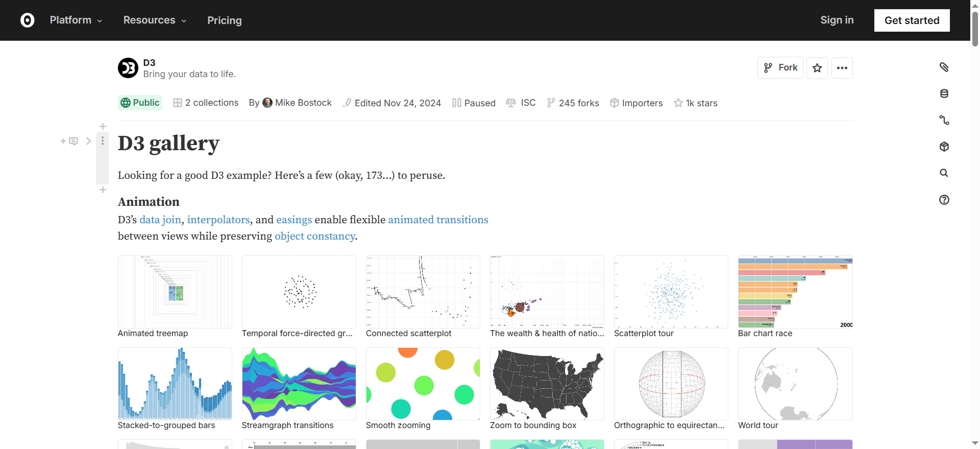Click the add comment icon beside title
This screenshot has height=449, width=980.
[x=70, y=141]
